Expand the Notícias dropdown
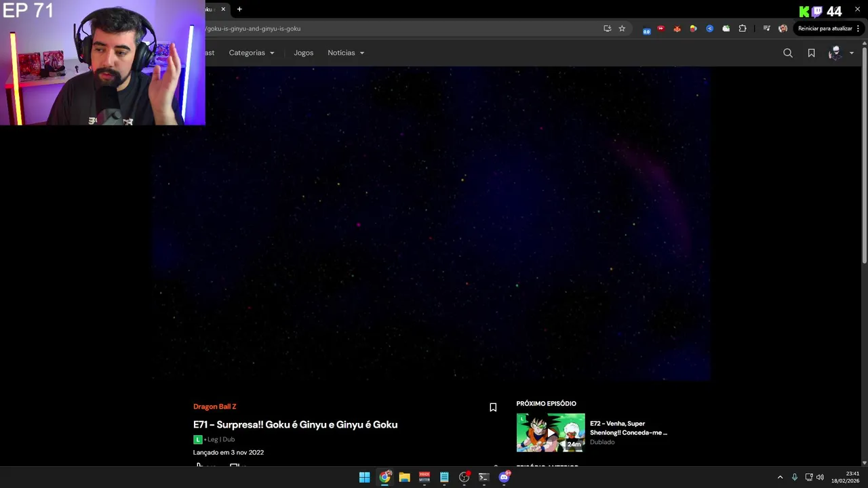This screenshot has width=868, height=488. point(346,53)
